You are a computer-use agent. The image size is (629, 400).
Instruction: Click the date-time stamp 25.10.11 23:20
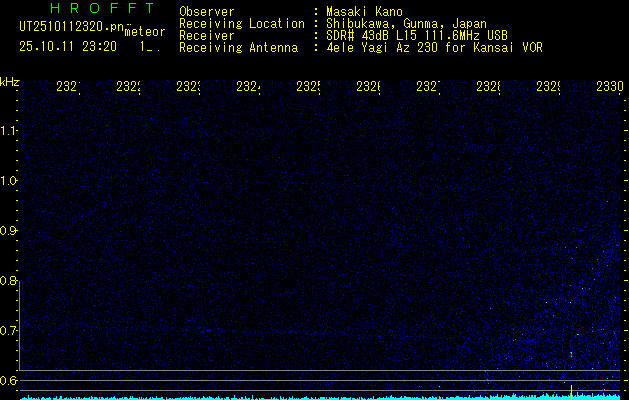coord(68,47)
